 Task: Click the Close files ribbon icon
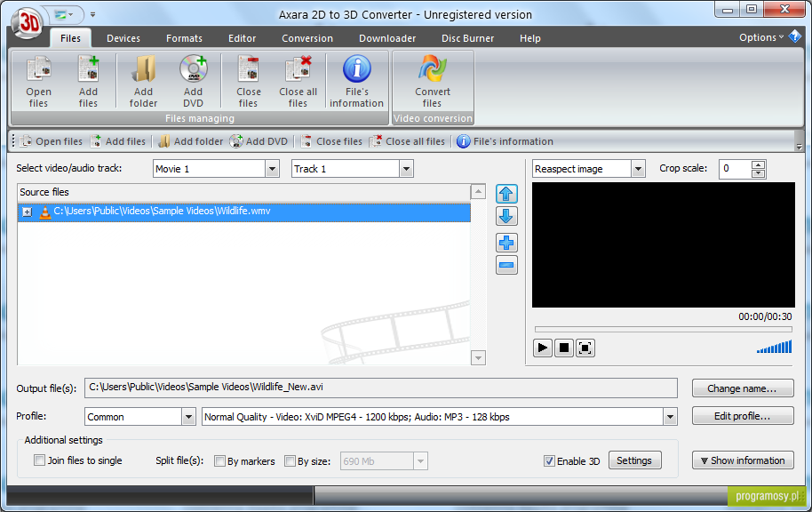click(249, 82)
